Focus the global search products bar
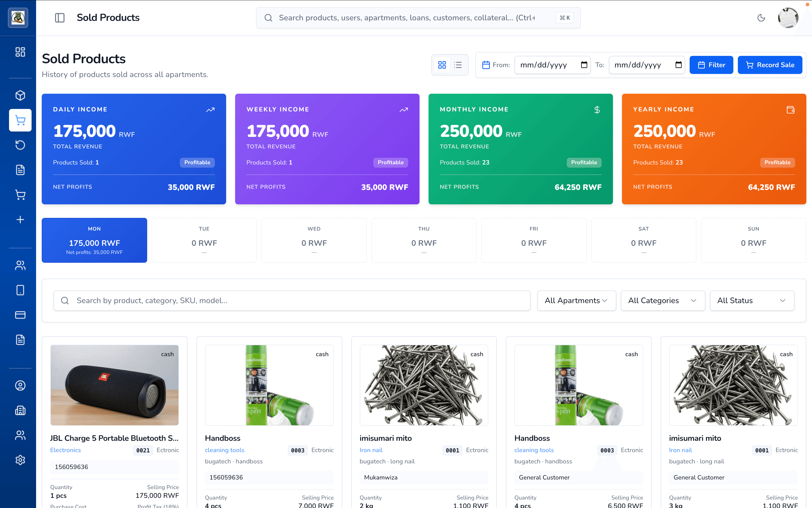 tap(418, 18)
